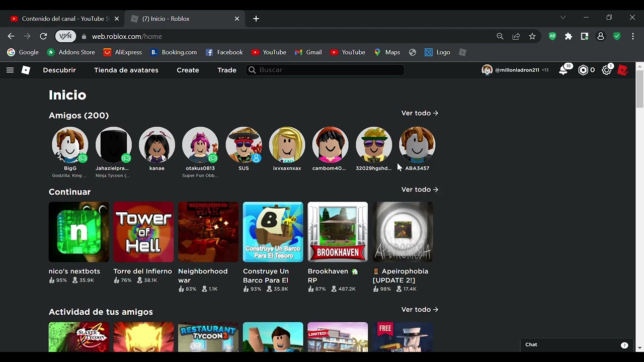Screen dimensions: 644x362
Task: Open the Descubrir menu
Action: 59,70
